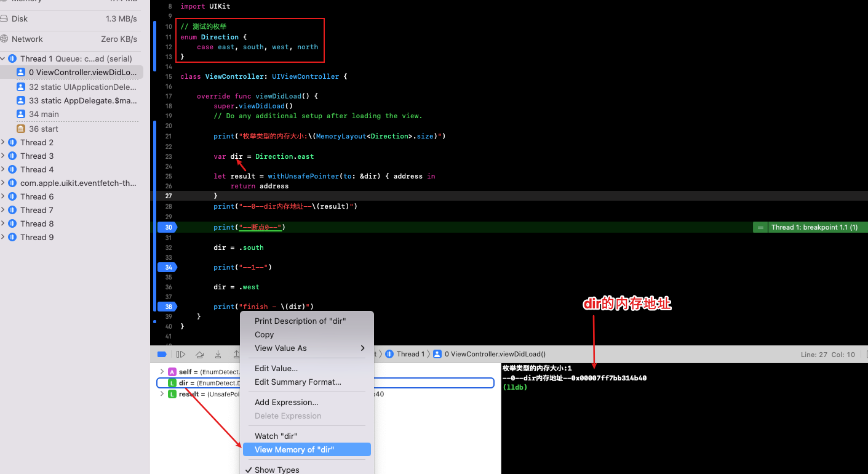Collapse the Thread 1 disclosure triangle

tap(3, 58)
